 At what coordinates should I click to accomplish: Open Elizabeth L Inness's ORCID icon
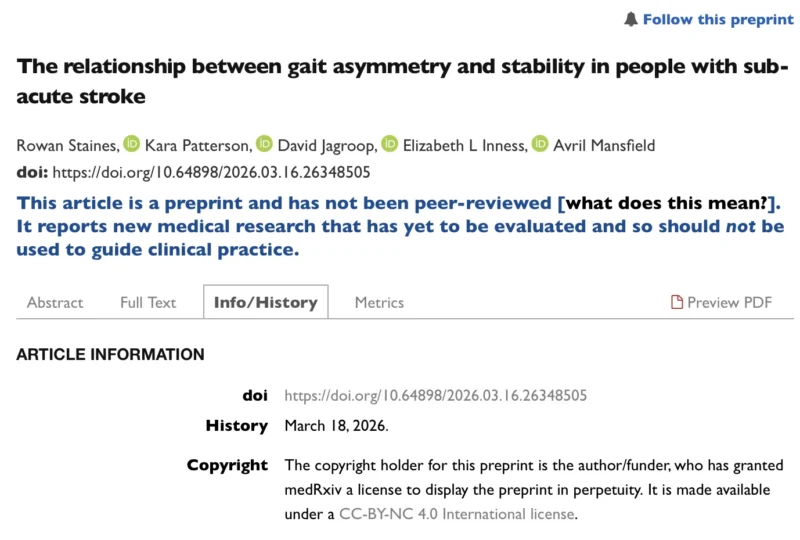pos(389,144)
